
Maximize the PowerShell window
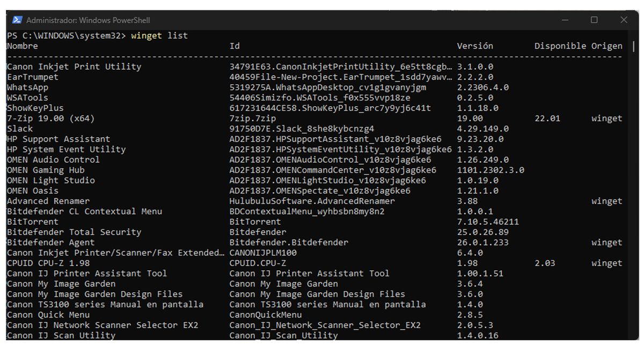pos(594,20)
